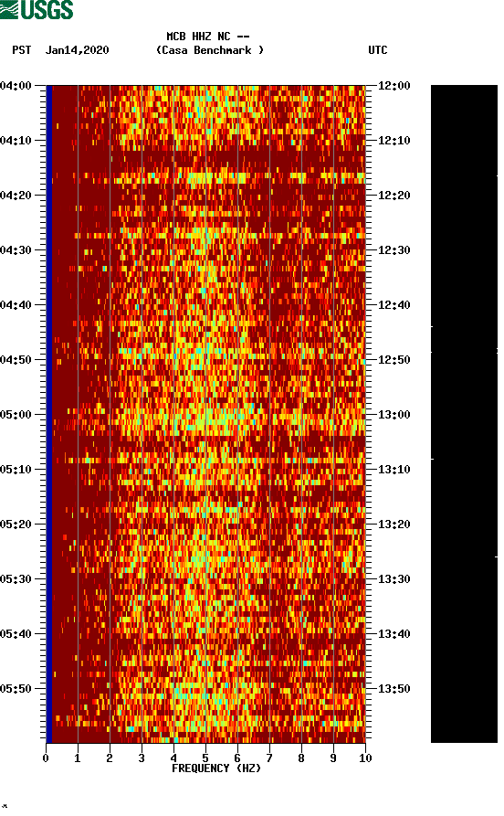Click the 13:10 UTC time label
504x816 pixels.
[x=394, y=470]
